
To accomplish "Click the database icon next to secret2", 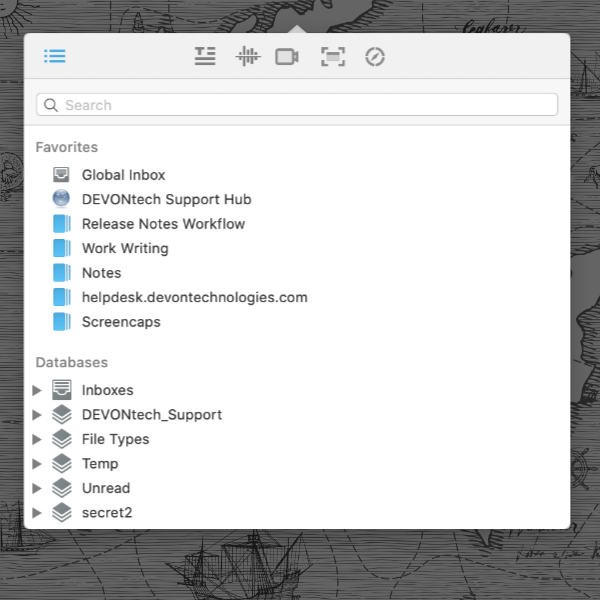I will [x=62, y=512].
